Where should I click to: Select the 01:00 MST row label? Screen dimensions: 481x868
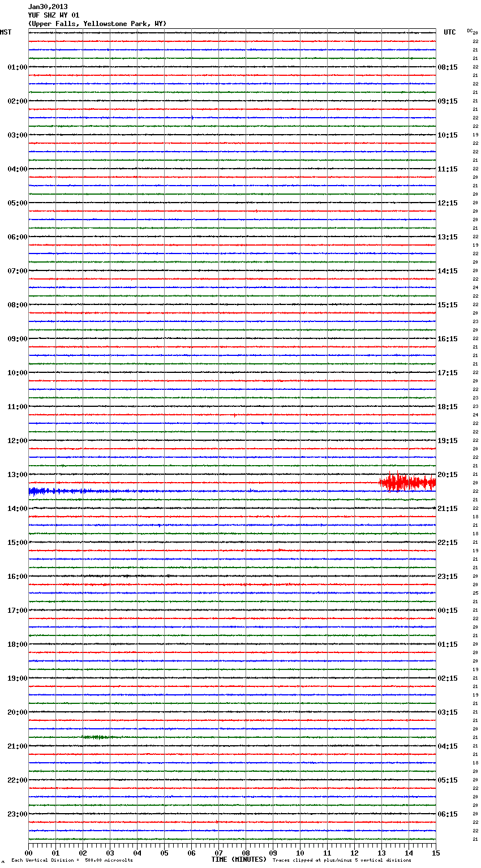tap(18, 67)
